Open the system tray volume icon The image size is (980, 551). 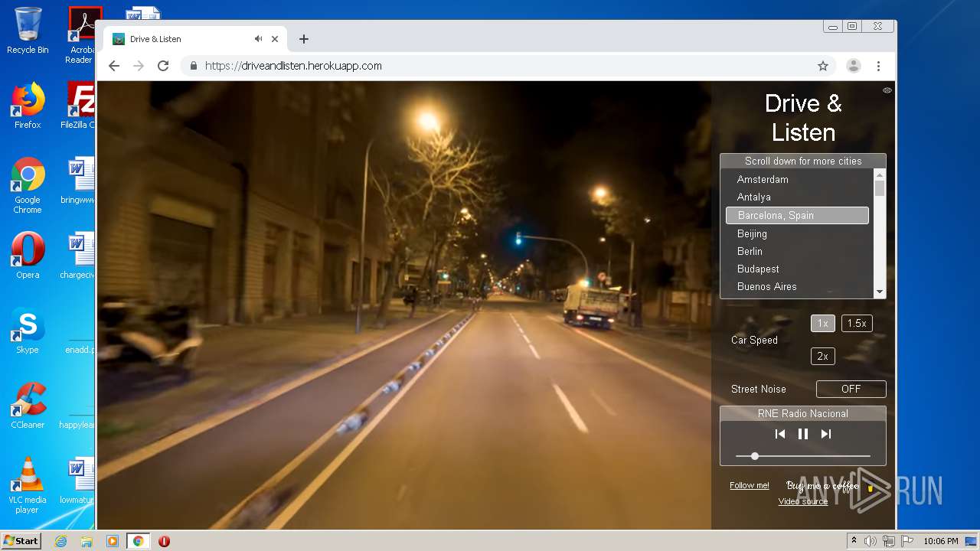point(871,541)
